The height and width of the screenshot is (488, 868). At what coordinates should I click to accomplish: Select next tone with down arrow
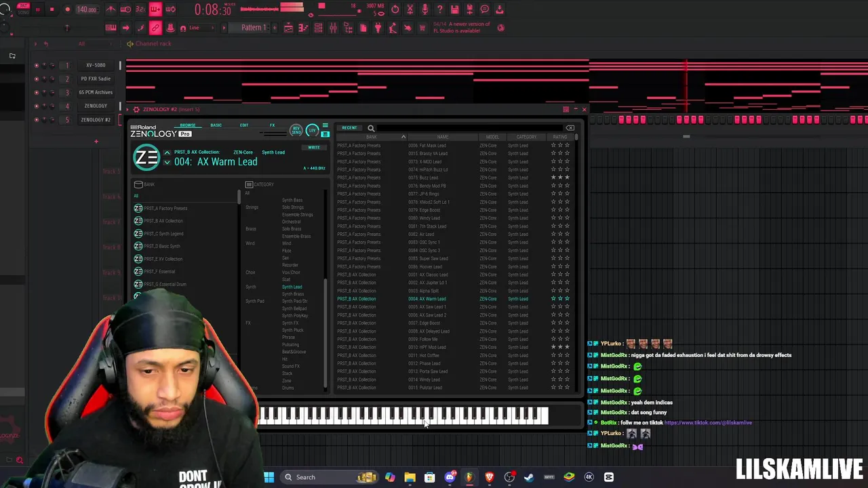click(x=167, y=163)
